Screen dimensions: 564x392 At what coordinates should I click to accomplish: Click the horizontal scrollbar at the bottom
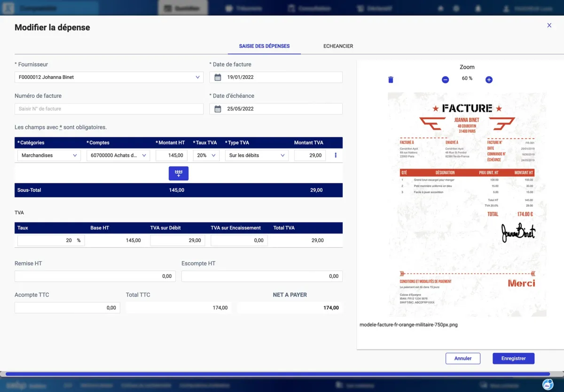(x=277, y=374)
